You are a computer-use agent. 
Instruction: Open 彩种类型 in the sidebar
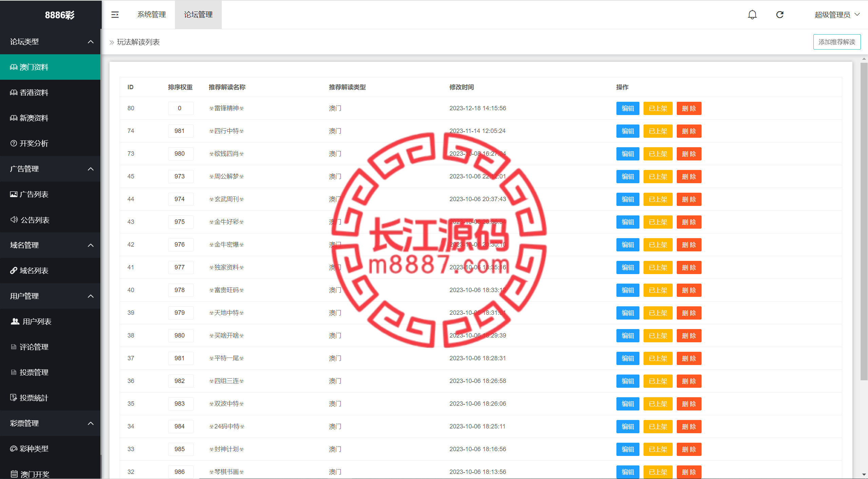tap(50, 448)
